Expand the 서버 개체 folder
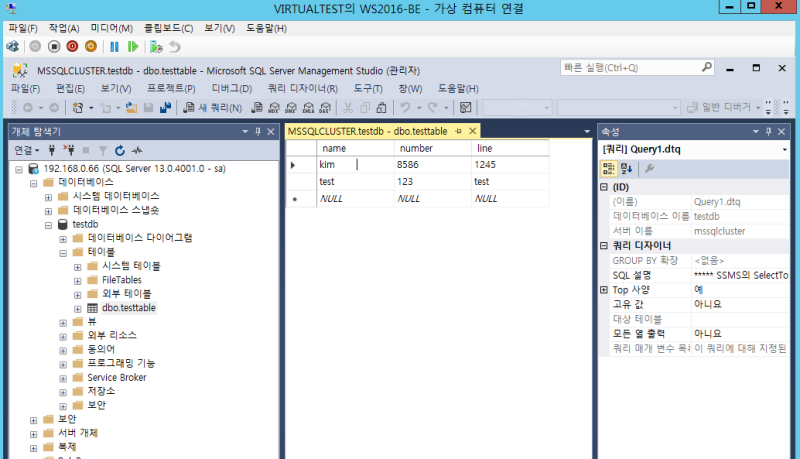The image size is (800, 459). (x=33, y=434)
